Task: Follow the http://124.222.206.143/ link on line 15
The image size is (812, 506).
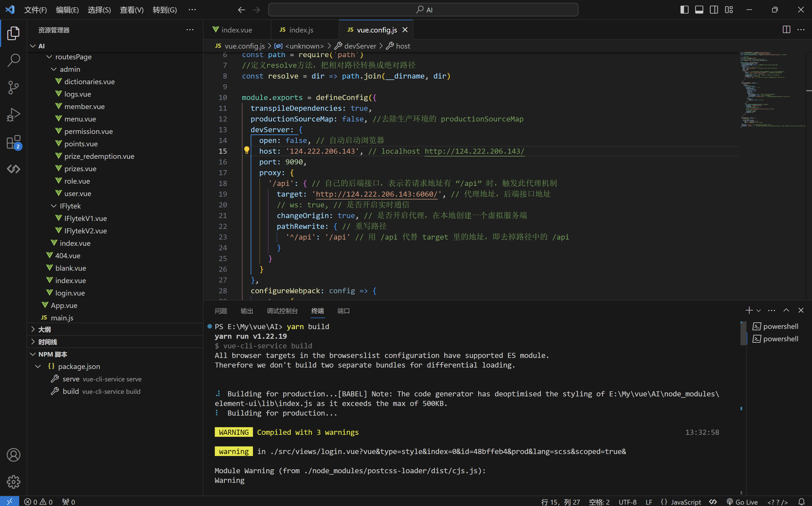Action: [x=474, y=151]
